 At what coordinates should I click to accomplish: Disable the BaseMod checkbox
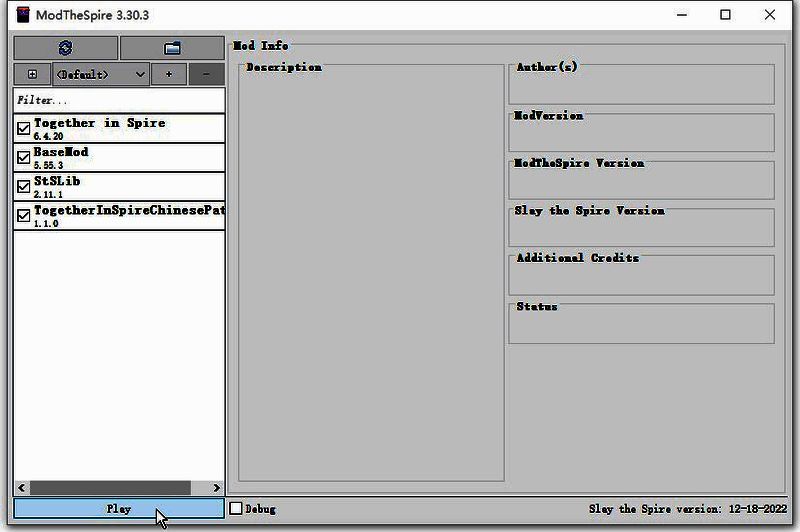point(24,157)
